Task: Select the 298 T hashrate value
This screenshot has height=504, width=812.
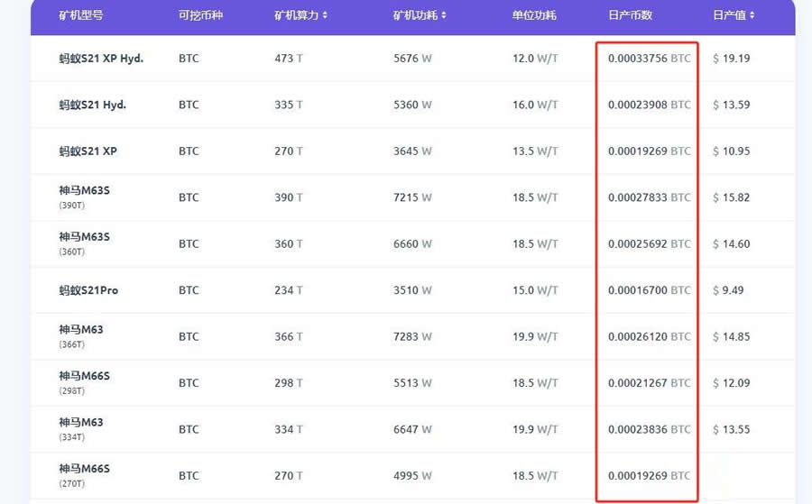Action: (289, 383)
